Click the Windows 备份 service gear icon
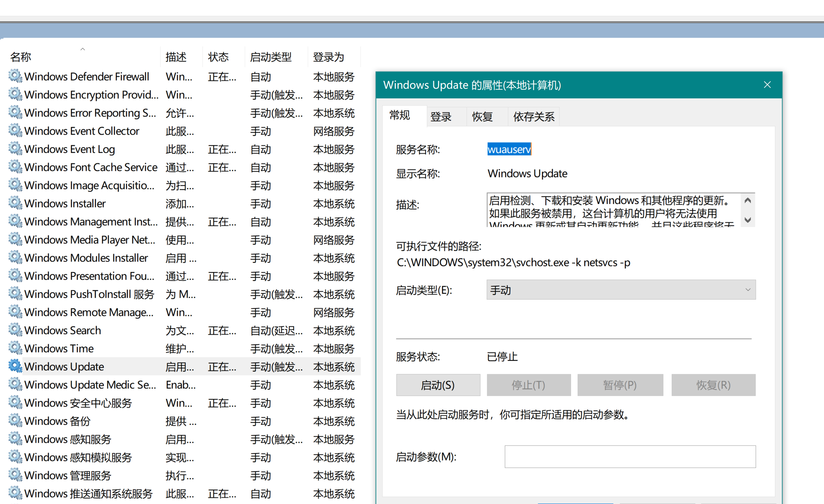This screenshot has height=504, width=824. click(x=15, y=420)
